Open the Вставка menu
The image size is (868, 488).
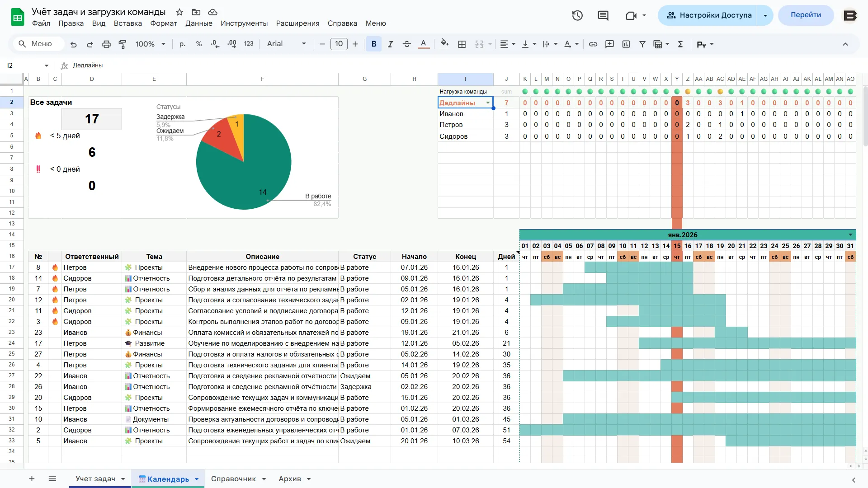coord(128,23)
